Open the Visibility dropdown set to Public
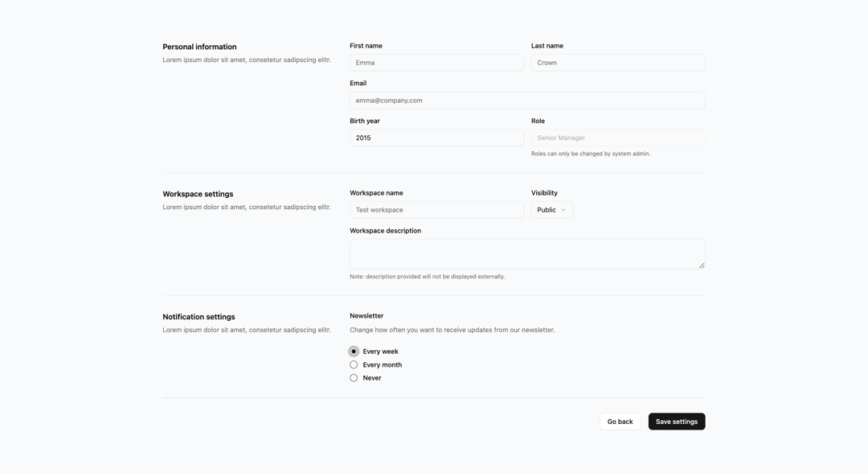The image size is (868, 473). (x=552, y=210)
